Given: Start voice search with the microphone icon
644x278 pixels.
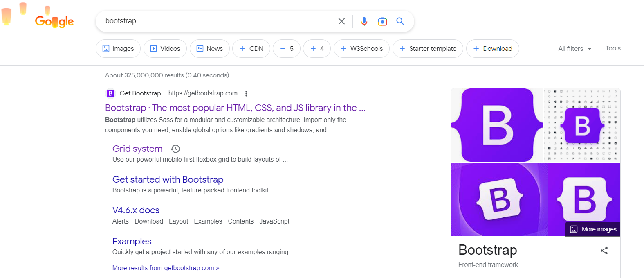Looking at the screenshot, I should 364,21.
